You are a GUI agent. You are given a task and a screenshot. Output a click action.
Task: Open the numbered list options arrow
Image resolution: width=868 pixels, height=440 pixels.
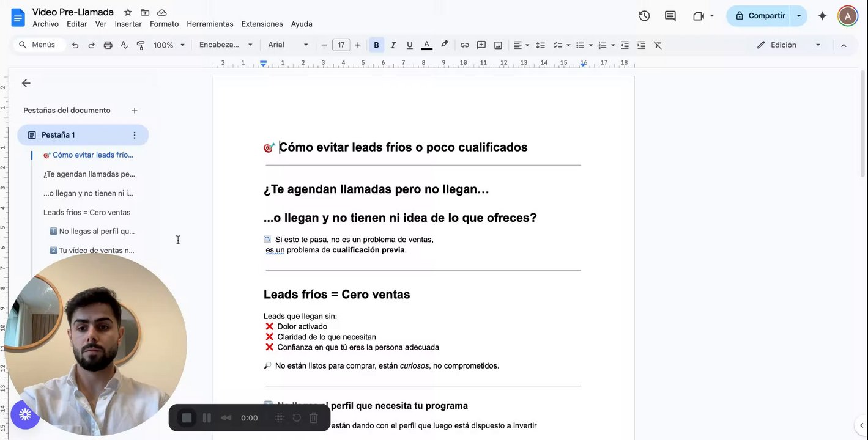pyautogui.click(x=613, y=45)
